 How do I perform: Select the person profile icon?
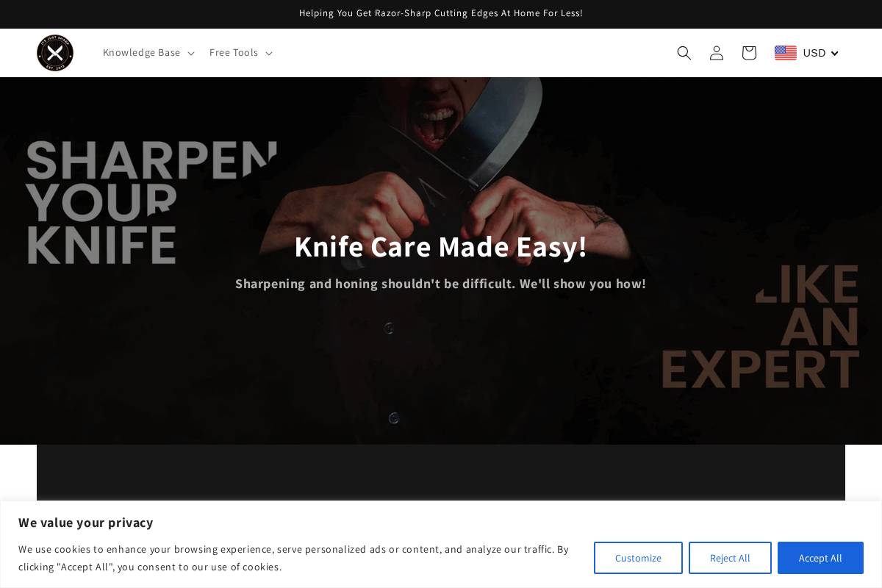716,52
